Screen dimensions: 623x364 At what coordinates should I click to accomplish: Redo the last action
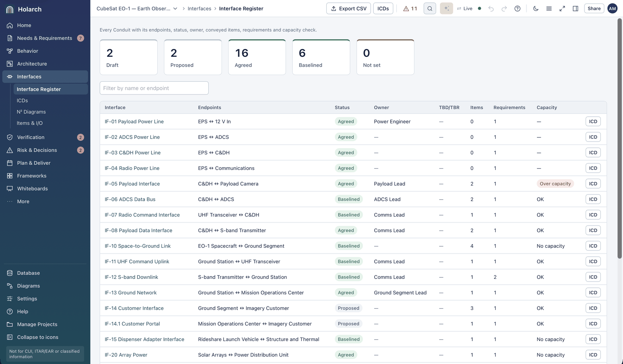click(504, 9)
